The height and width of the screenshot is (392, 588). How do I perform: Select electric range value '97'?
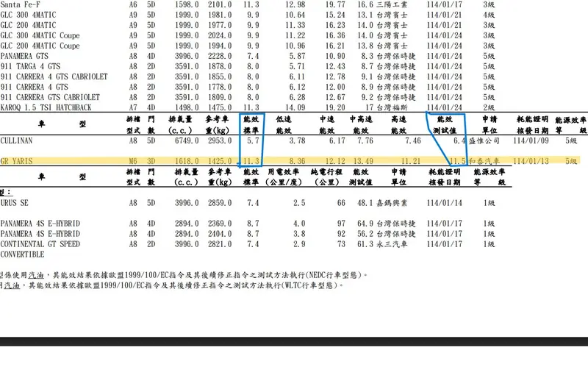click(x=341, y=224)
